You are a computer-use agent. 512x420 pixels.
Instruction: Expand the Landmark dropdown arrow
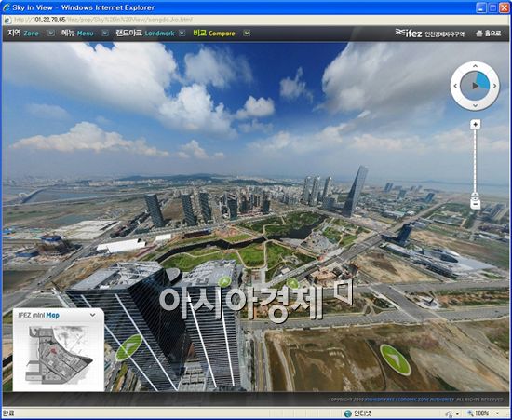pyautogui.click(x=182, y=34)
